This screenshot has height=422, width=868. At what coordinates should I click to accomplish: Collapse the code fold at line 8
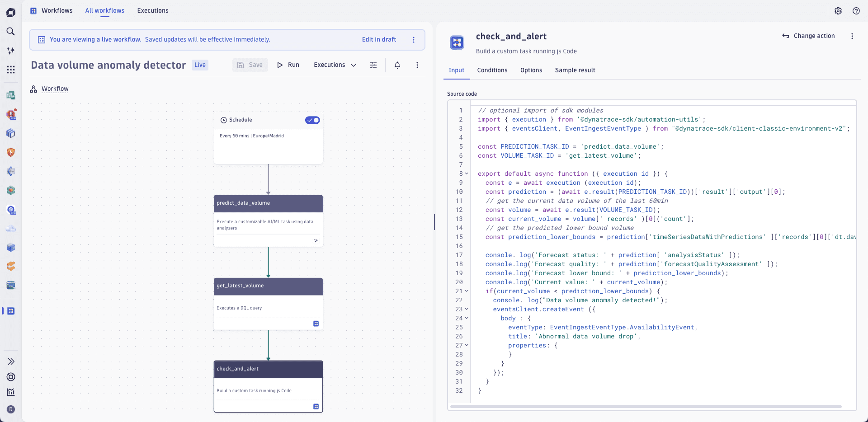tap(467, 173)
